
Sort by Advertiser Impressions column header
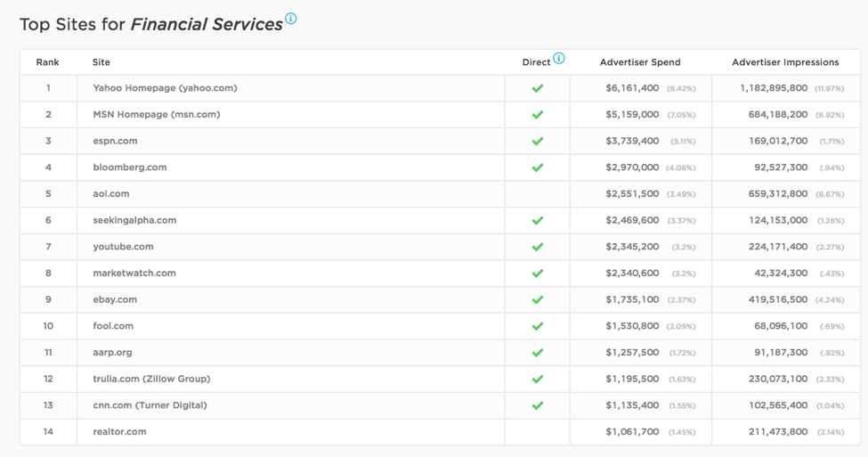tap(785, 62)
